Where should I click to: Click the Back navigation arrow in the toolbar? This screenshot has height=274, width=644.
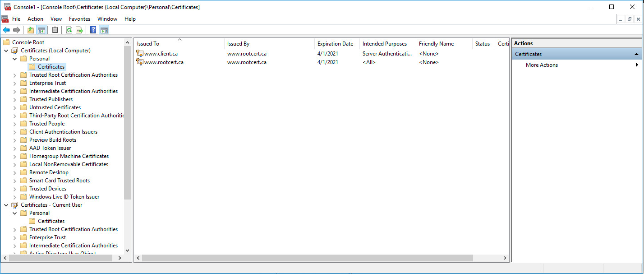click(6, 30)
